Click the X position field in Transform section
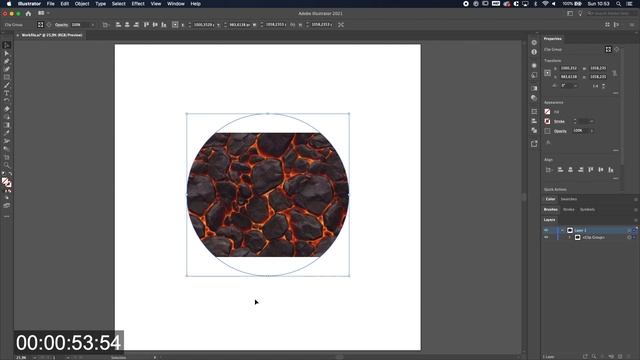The image size is (640, 360). [569, 68]
